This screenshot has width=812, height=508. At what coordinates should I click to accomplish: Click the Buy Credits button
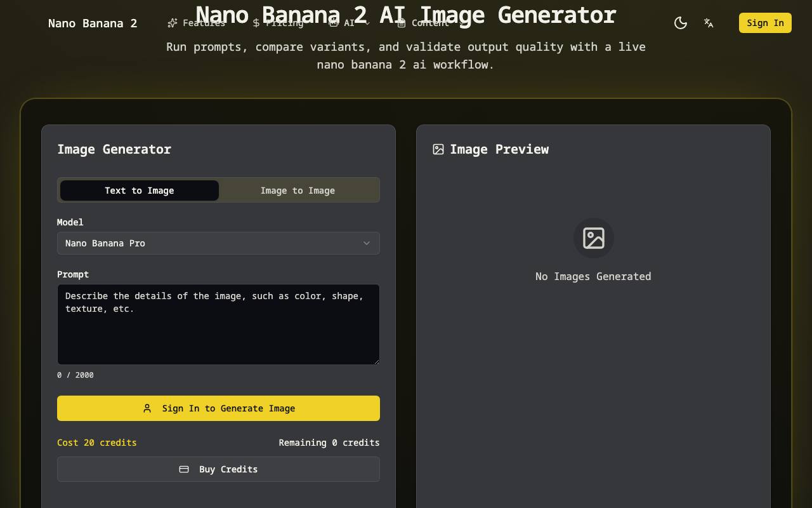tap(218, 469)
